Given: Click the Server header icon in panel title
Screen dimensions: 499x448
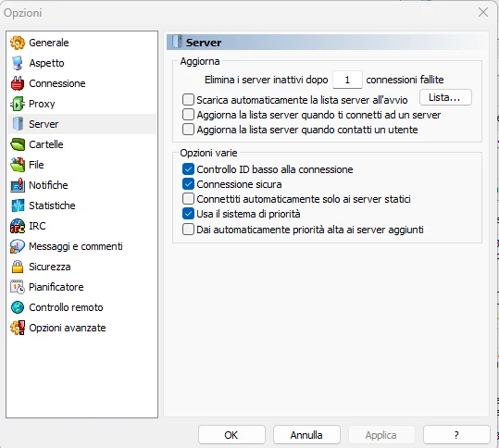Looking at the screenshot, I should click(177, 42).
